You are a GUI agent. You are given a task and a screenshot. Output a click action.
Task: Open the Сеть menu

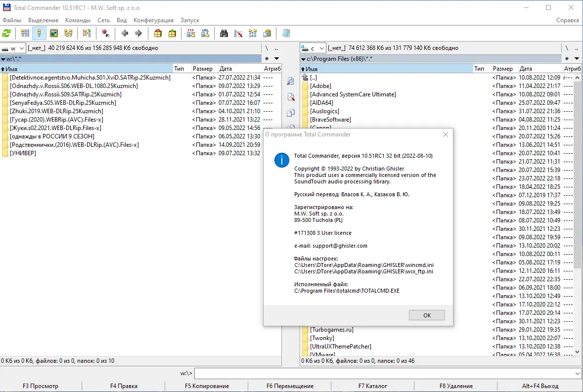pos(103,20)
